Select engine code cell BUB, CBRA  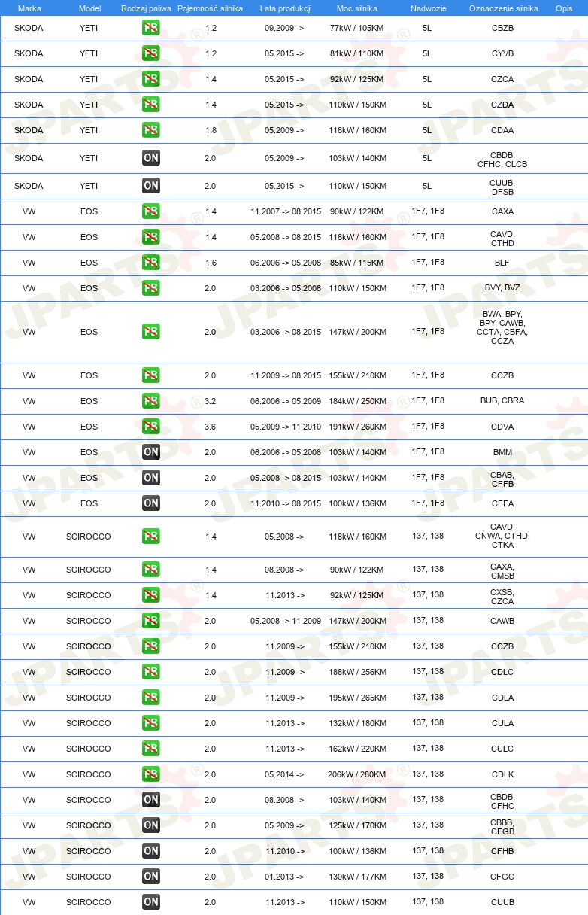502,401
